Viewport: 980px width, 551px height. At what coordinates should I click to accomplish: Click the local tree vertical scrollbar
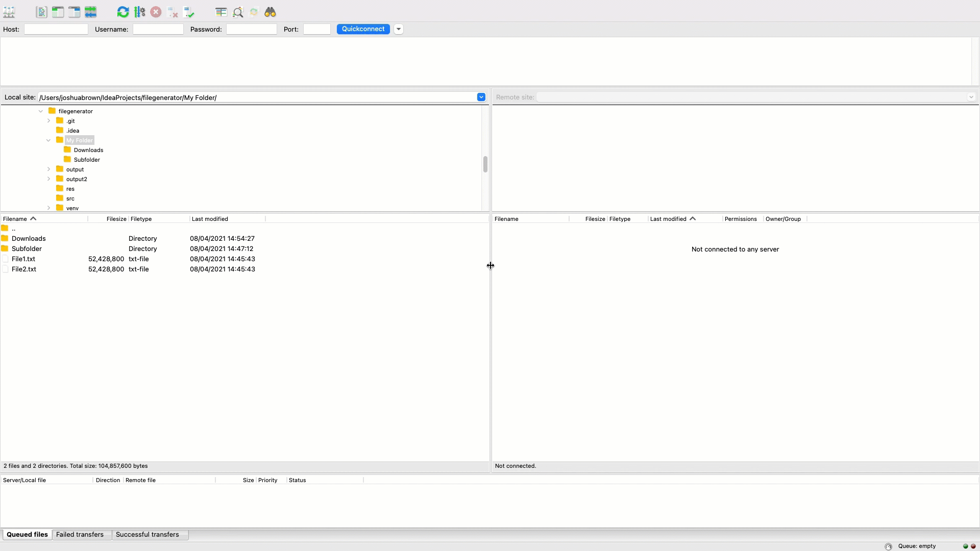pyautogui.click(x=485, y=164)
